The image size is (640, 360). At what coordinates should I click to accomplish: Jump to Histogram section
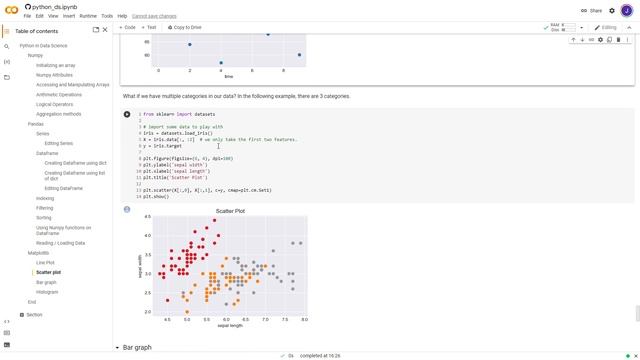click(x=47, y=292)
